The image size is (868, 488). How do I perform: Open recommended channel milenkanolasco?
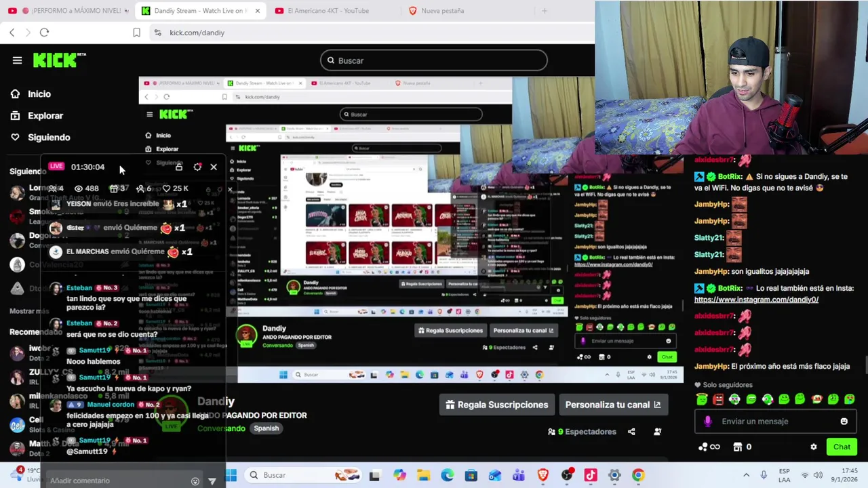click(58, 396)
